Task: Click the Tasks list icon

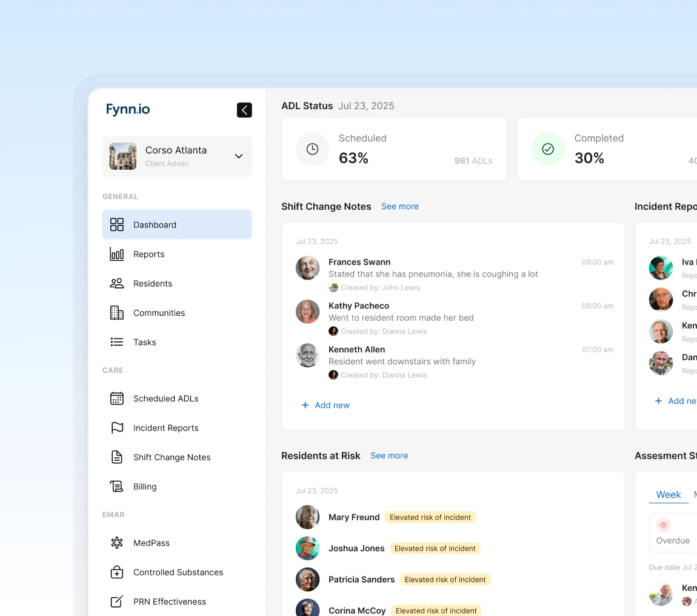Action: click(117, 342)
